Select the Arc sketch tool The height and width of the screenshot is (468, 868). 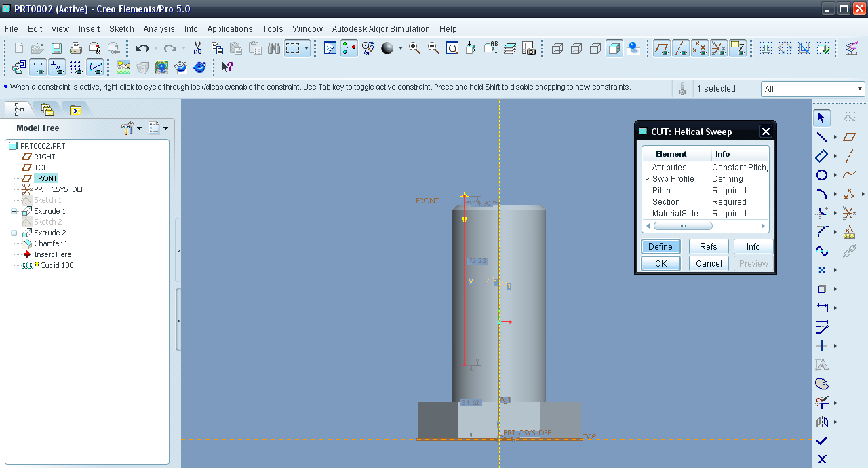pyautogui.click(x=821, y=194)
